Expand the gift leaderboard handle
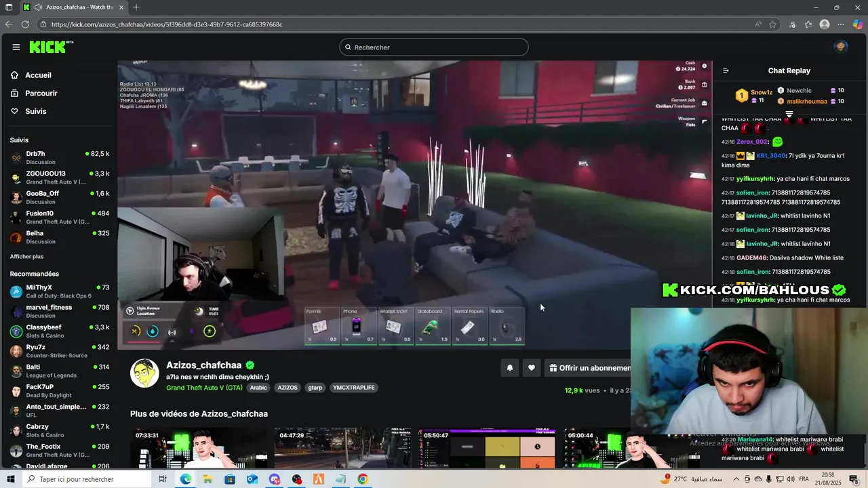 [x=789, y=115]
